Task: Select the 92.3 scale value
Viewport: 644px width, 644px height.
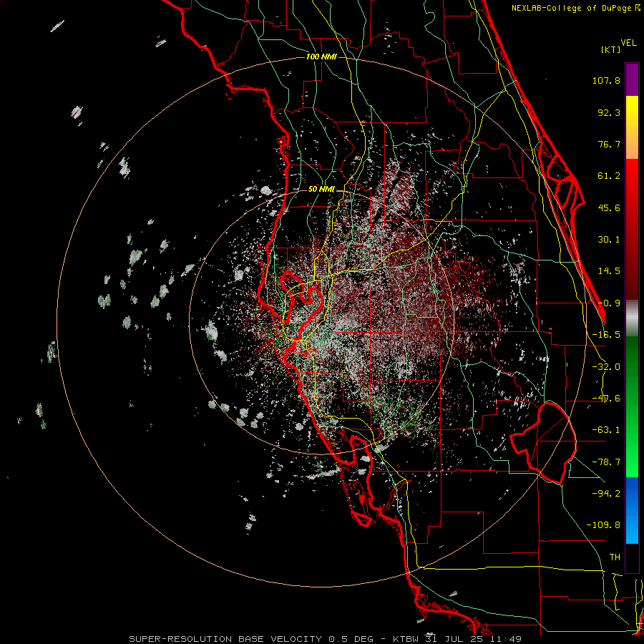Action: [x=609, y=112]
